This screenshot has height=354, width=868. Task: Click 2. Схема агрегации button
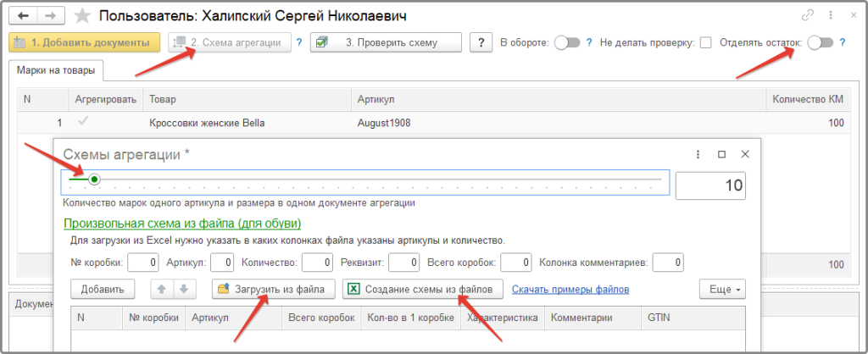click(x=229, y=42)
